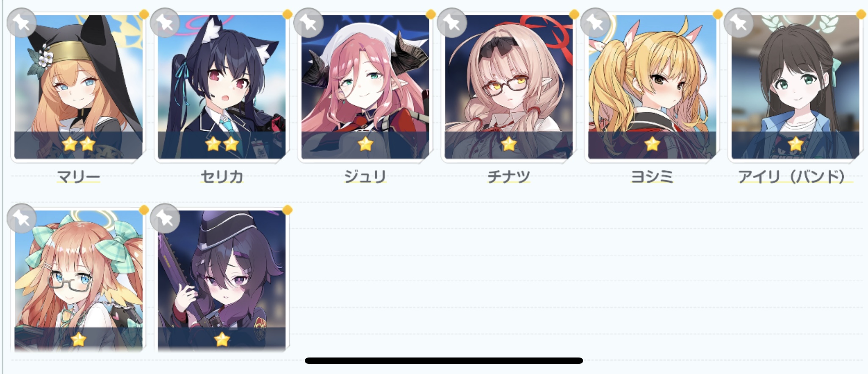Select the チナツ character portrait

(509, 87)
